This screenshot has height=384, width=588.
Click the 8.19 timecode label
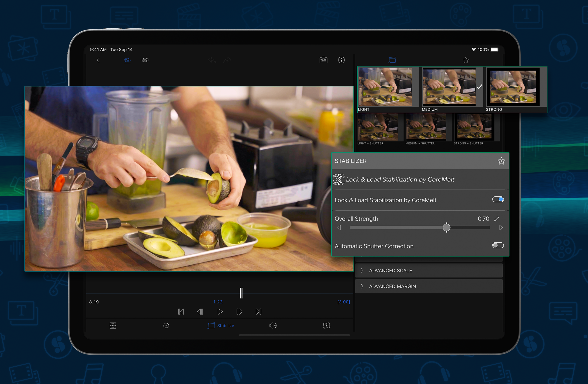[x=94, y=302]
